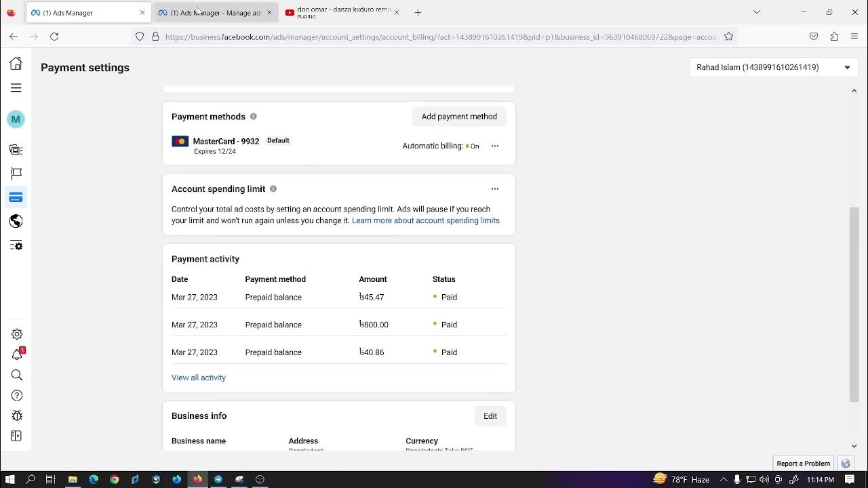Go back in browser history
Viewport: 868px width, 488px height.
coord(14,37)
